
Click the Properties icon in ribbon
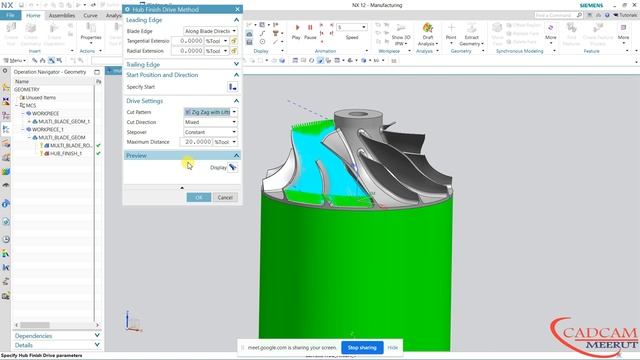[x=91, y=28]
